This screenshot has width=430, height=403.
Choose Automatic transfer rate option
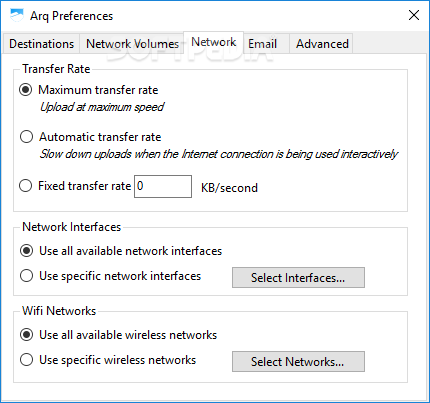(x=26, y=137)
